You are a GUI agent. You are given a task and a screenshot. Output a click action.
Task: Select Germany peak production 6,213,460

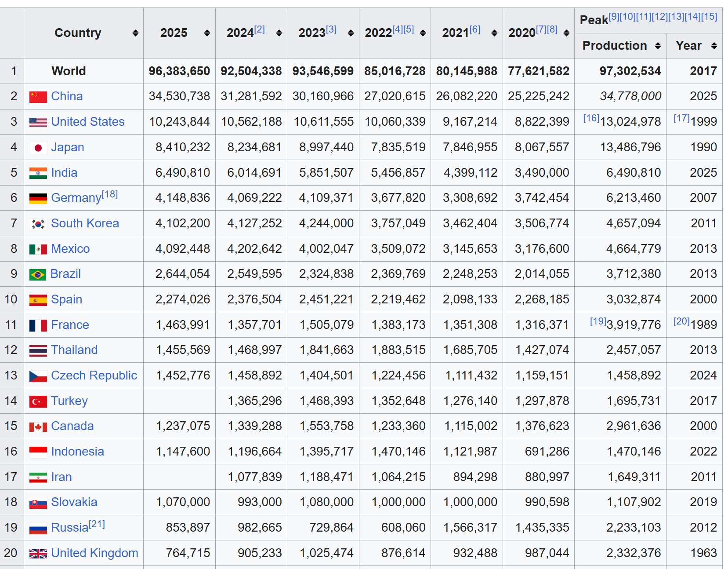coord(634,198)
